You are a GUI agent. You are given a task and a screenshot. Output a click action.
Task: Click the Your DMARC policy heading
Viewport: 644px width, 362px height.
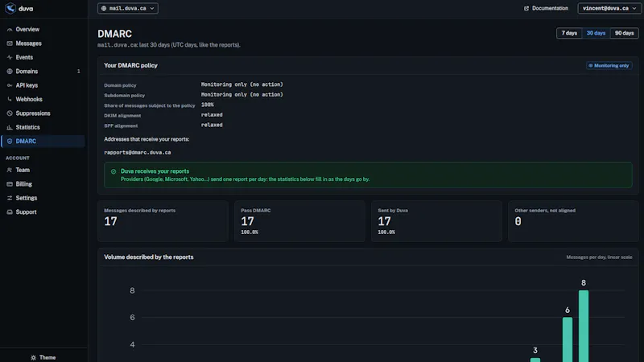(130, 65)
